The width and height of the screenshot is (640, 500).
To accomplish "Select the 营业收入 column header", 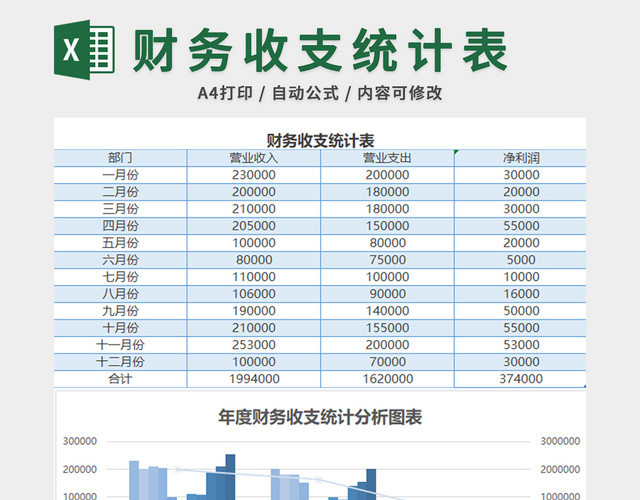I will [253, 158].
